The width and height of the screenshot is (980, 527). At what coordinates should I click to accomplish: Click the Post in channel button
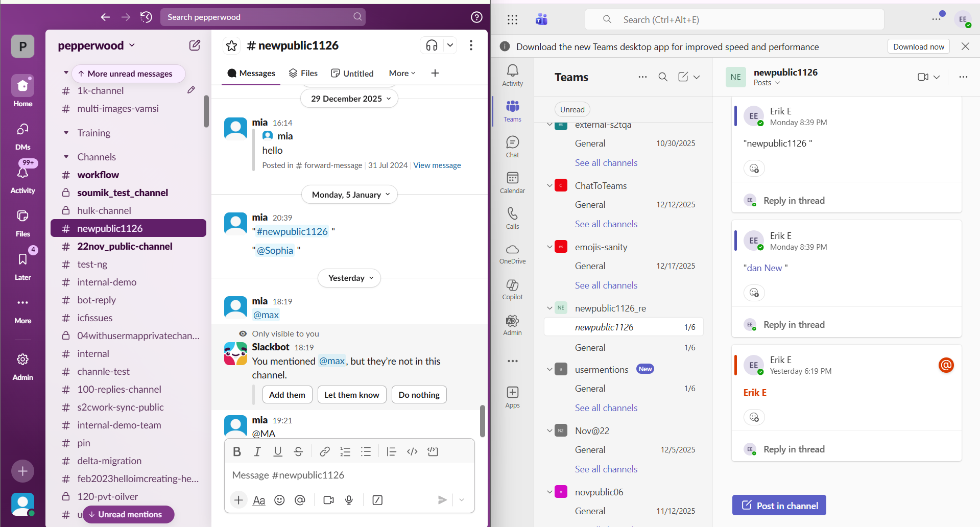pyautogui.click(x=778, y=505)
